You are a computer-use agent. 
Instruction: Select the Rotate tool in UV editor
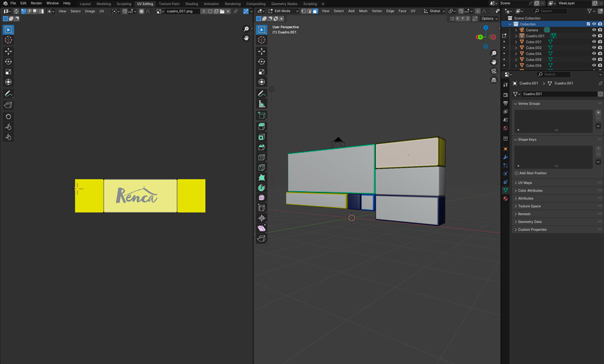pyautogui.click(x=8, y=62)
